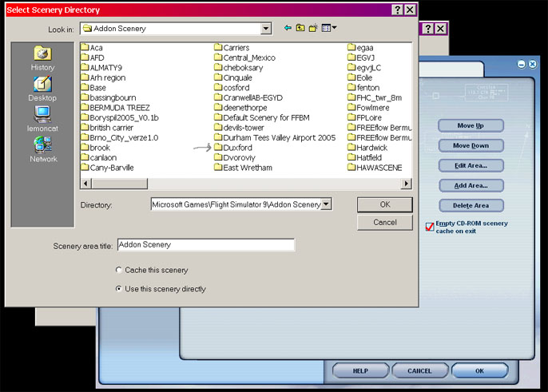Open Desktop location in sidebar
The height and width of the screenshot is (392, 548).
click(42, 88)
